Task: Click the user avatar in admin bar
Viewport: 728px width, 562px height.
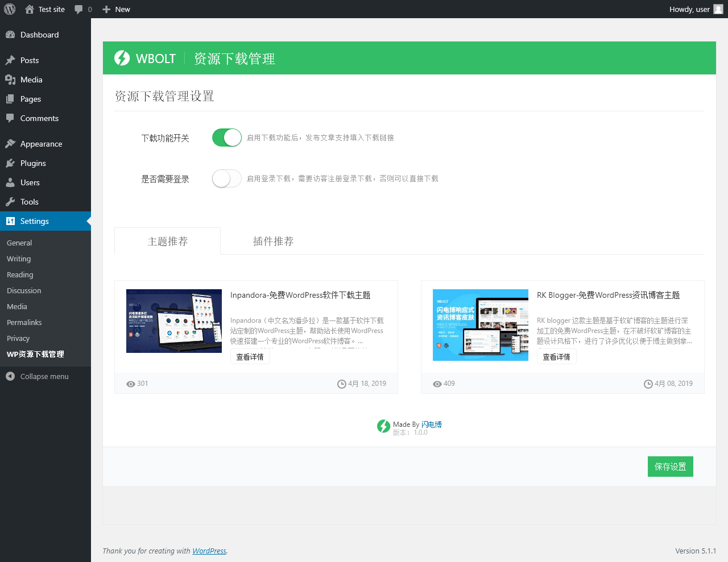Action: pyautogui.click(x=718, y=9)
